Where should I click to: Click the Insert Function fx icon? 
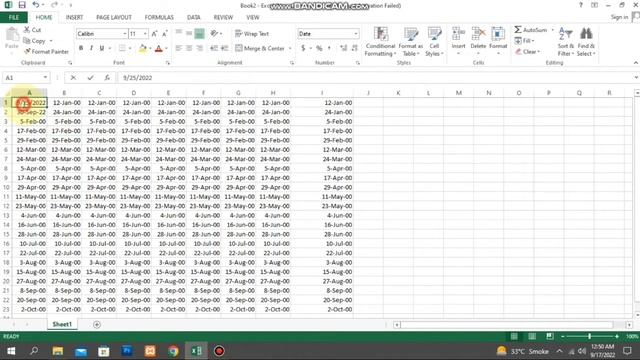(x=107, y=78)
